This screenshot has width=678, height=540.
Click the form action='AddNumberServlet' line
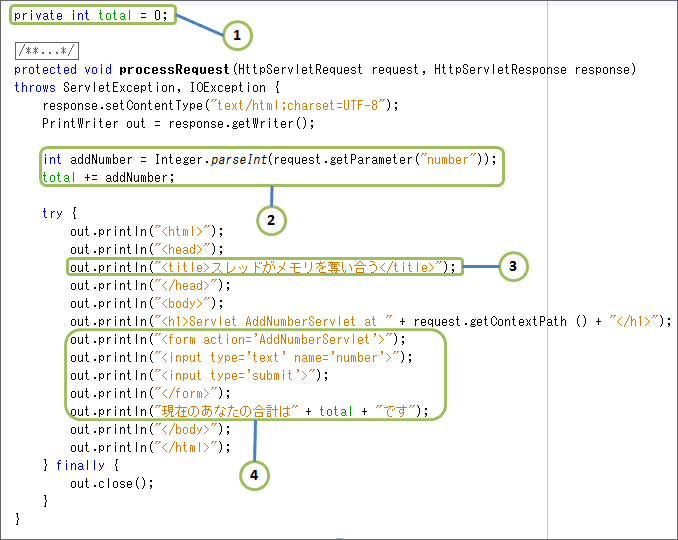(238, 340)
